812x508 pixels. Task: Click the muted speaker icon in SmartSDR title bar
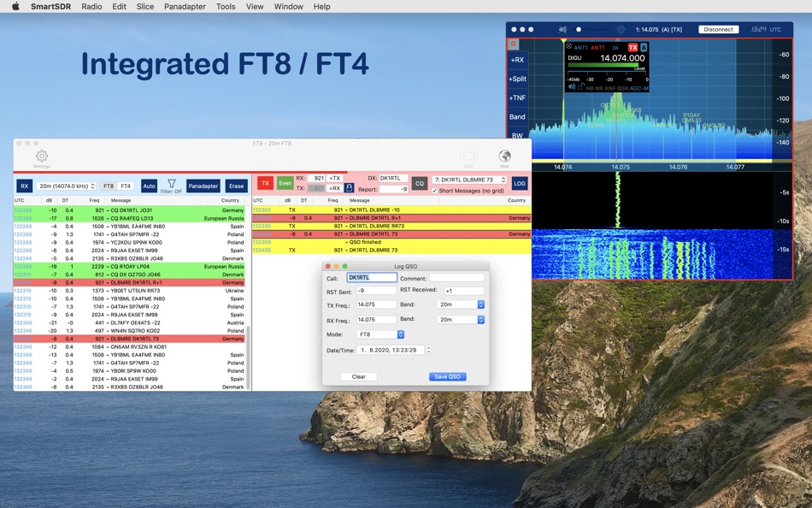[x=562, y=30]
